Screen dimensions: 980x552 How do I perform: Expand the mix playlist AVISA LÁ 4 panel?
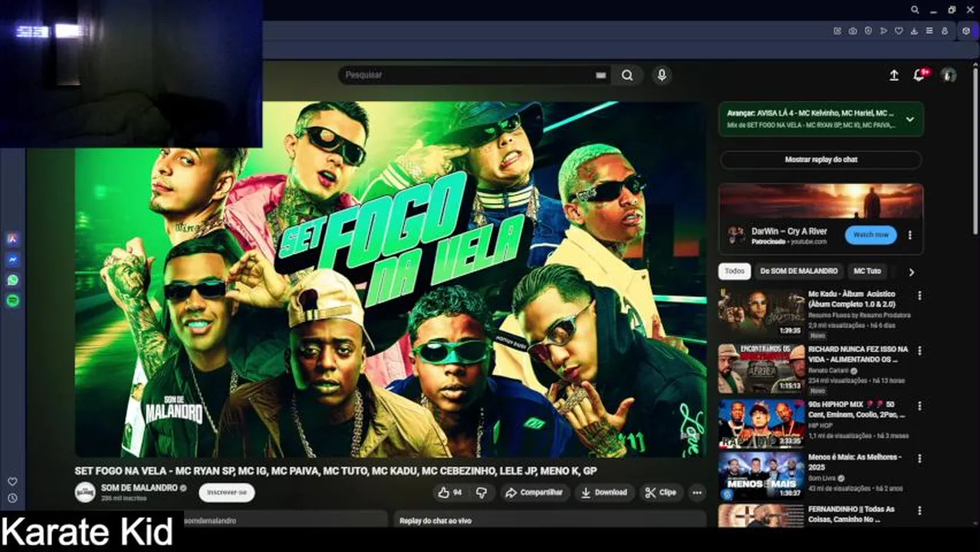pos(909,120)
